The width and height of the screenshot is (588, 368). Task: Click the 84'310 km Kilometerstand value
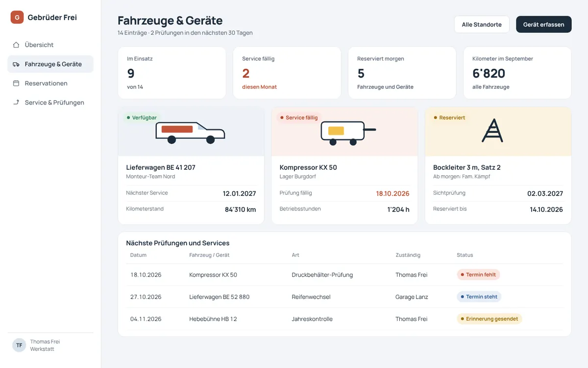coord(241,210)
